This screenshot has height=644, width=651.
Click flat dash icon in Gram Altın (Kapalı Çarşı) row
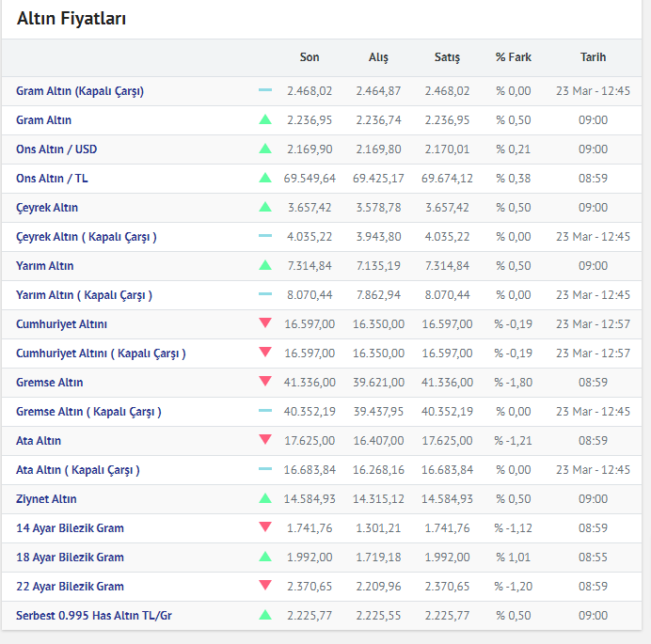point(265,89)
